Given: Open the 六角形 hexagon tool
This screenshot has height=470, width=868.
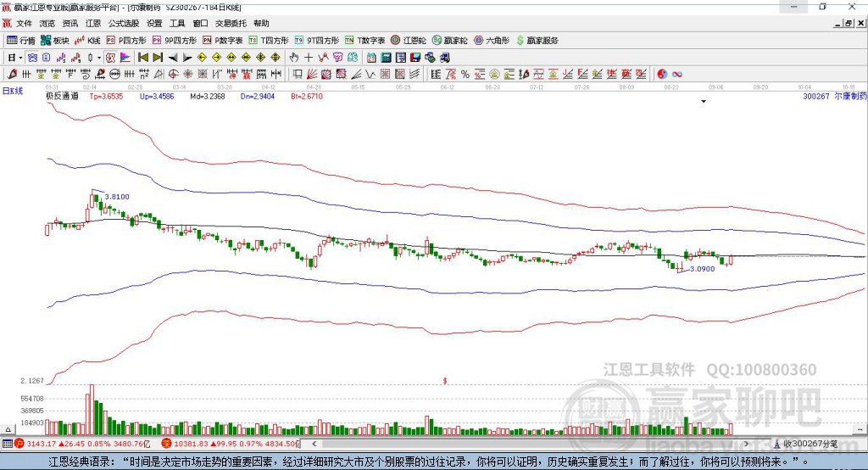Looking at the screenshot, I should 492,41.
